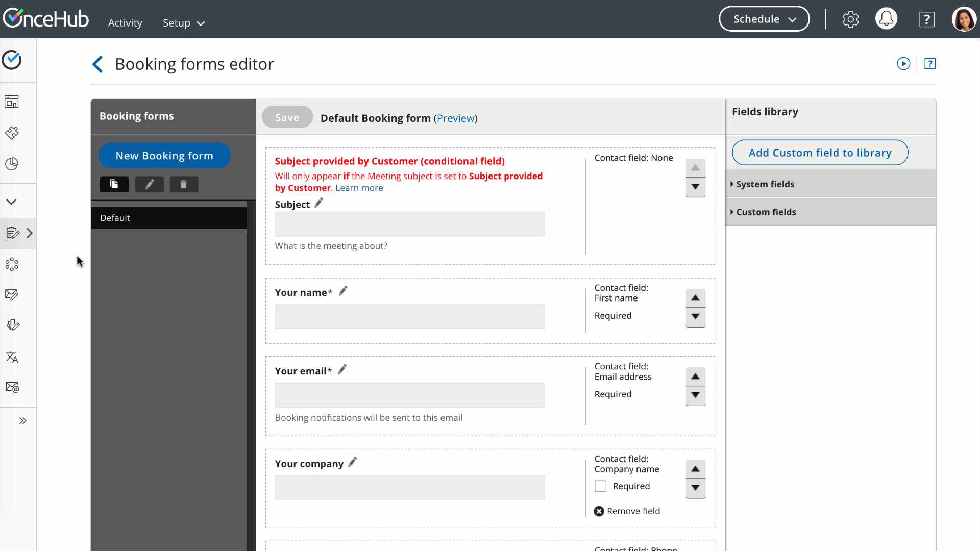Viewport: 980px width, 551px height.
Task: Click Add Custom field to library
Action: (820, 153)
